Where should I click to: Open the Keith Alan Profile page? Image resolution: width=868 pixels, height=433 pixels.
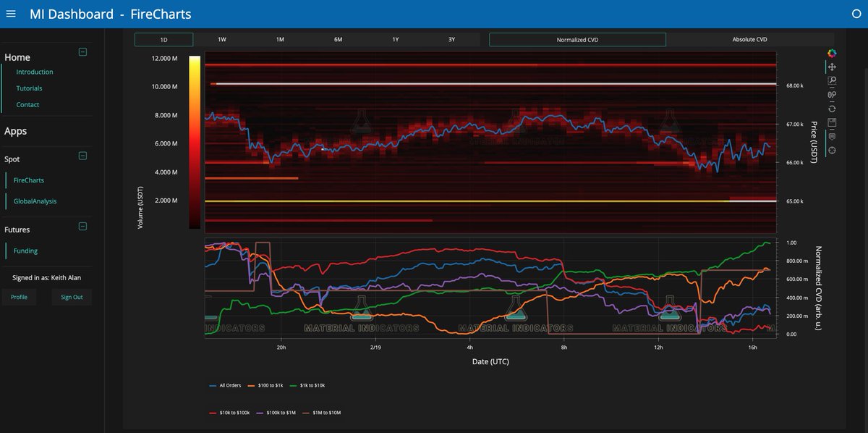[19, 296]
